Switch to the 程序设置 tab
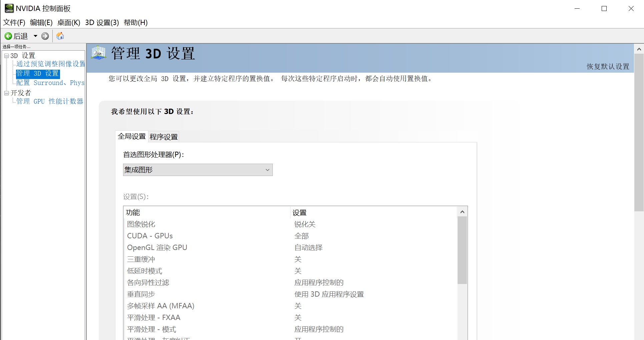Screen dimensions: 644x340 164,137
